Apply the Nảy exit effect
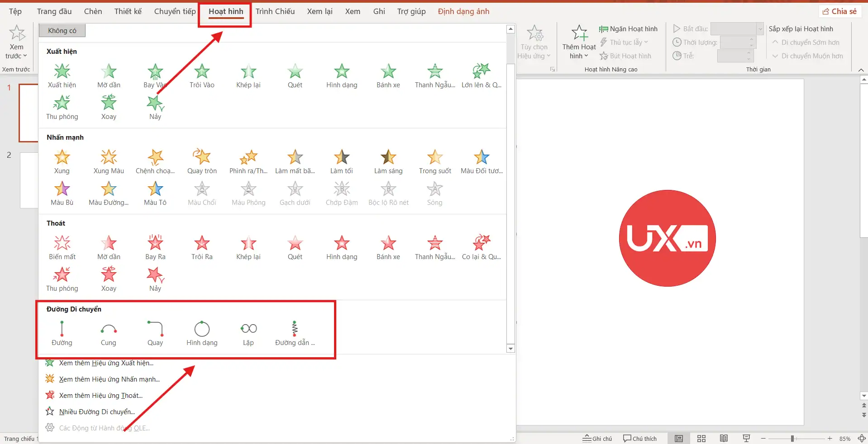This screenshot has width=868, height=444. pos(155,279)
